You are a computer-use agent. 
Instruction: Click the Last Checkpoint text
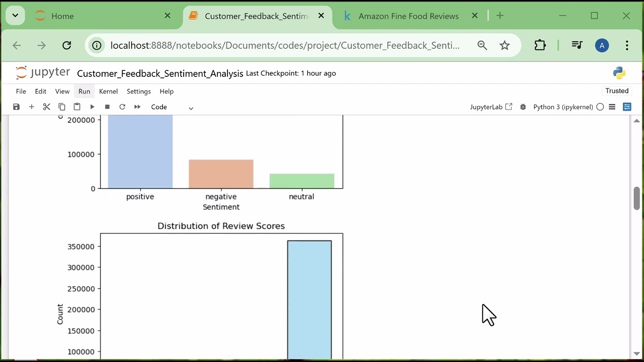pos(291,73)
